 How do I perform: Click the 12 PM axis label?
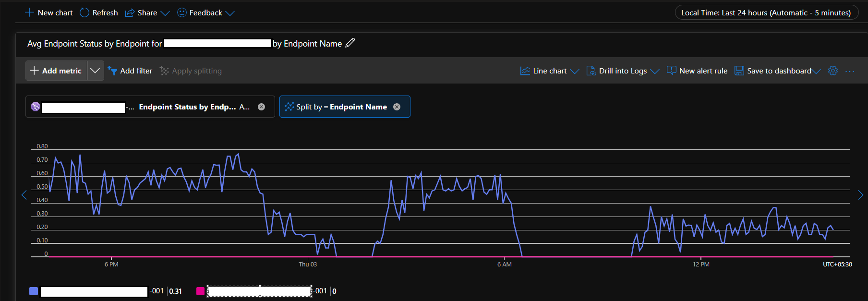(701, 265)
